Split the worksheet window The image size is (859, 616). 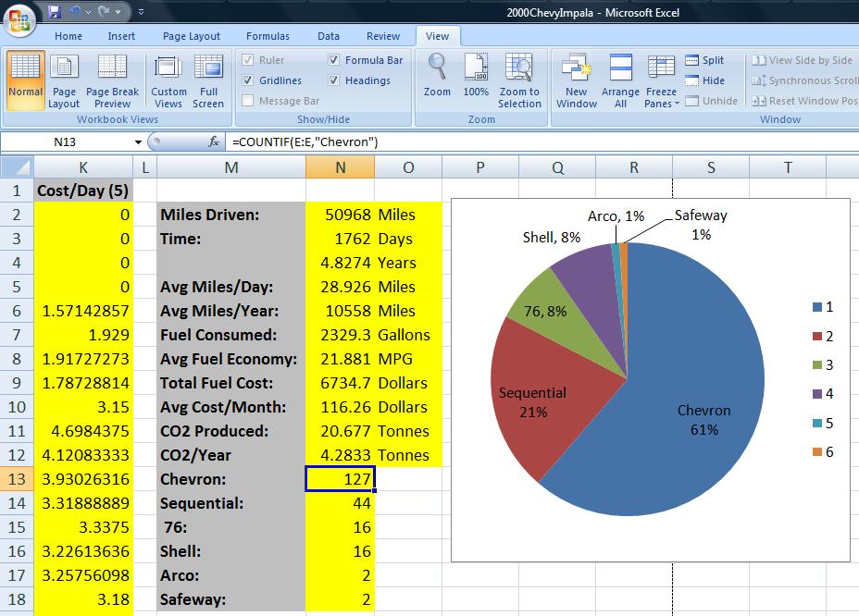click(705, 60)
